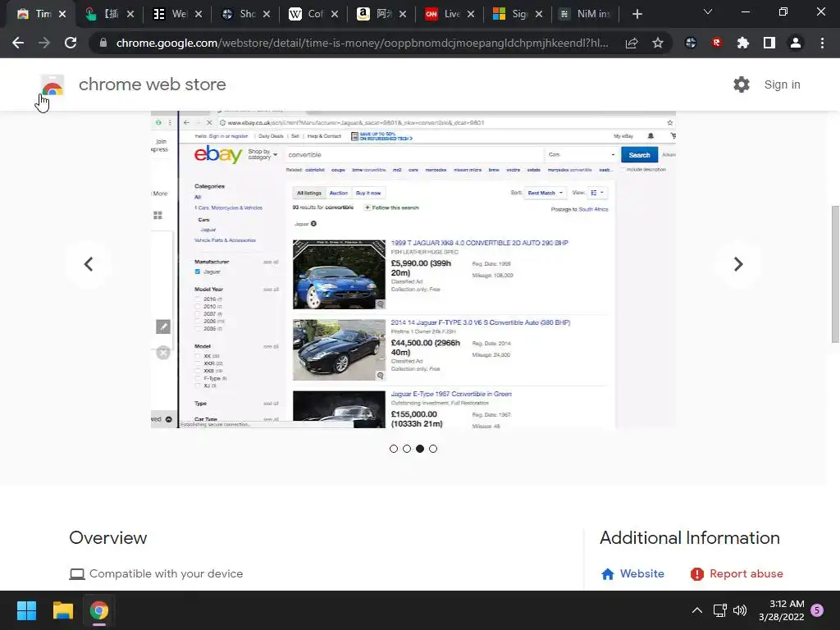
Task: Click Compatible with your device text
Action: (166, 573)
